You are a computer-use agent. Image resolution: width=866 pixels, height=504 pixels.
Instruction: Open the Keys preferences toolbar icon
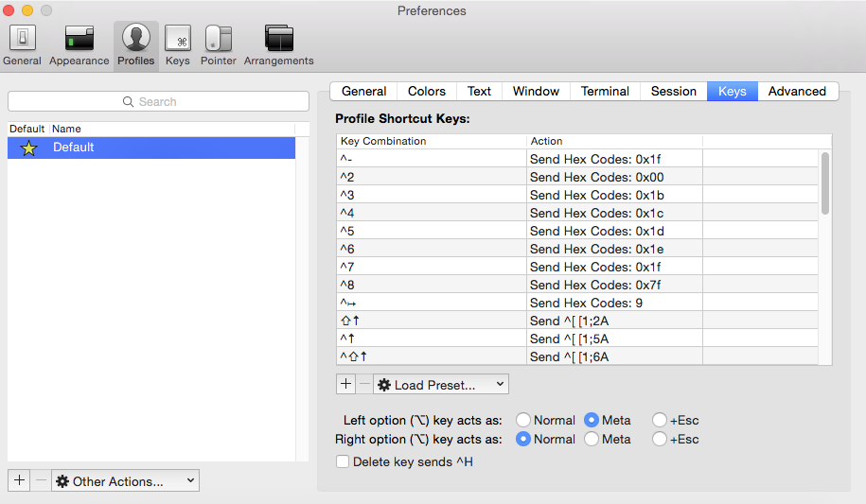[178, 44]
